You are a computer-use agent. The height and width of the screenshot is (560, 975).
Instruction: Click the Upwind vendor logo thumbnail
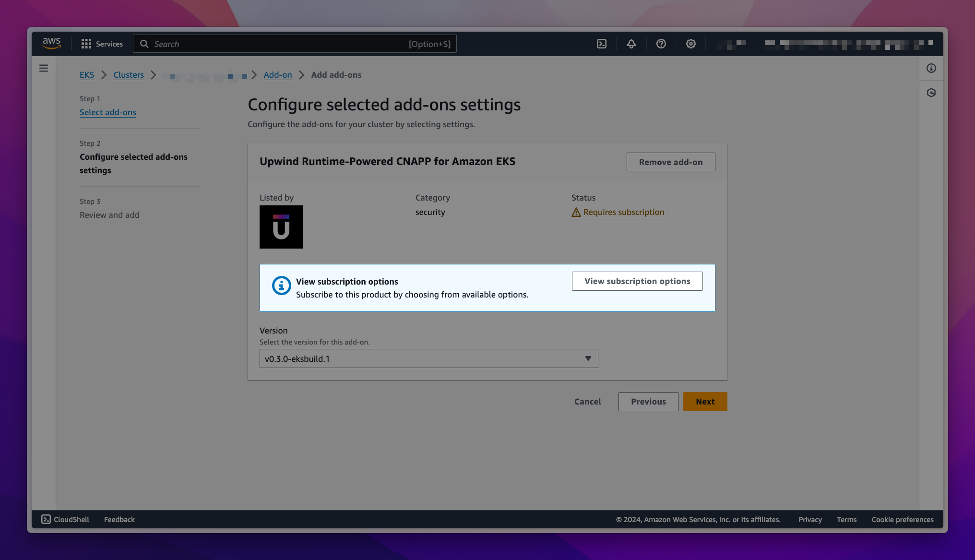[281, 227]
